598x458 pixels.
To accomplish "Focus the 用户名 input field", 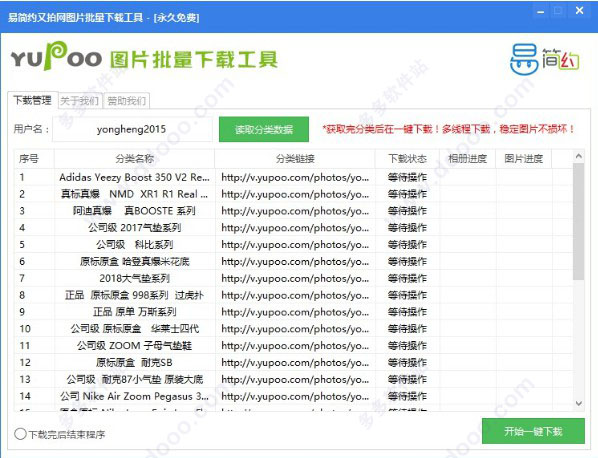I will click(132, 129).
